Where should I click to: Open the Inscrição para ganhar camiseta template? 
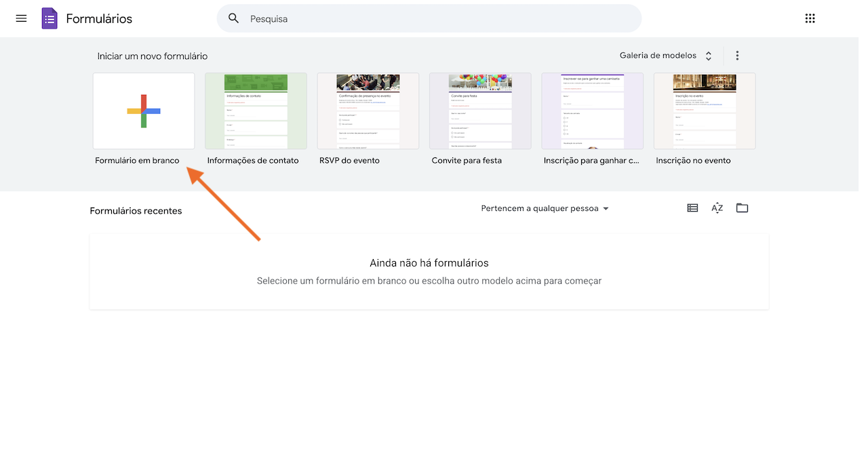coord(592,111)
